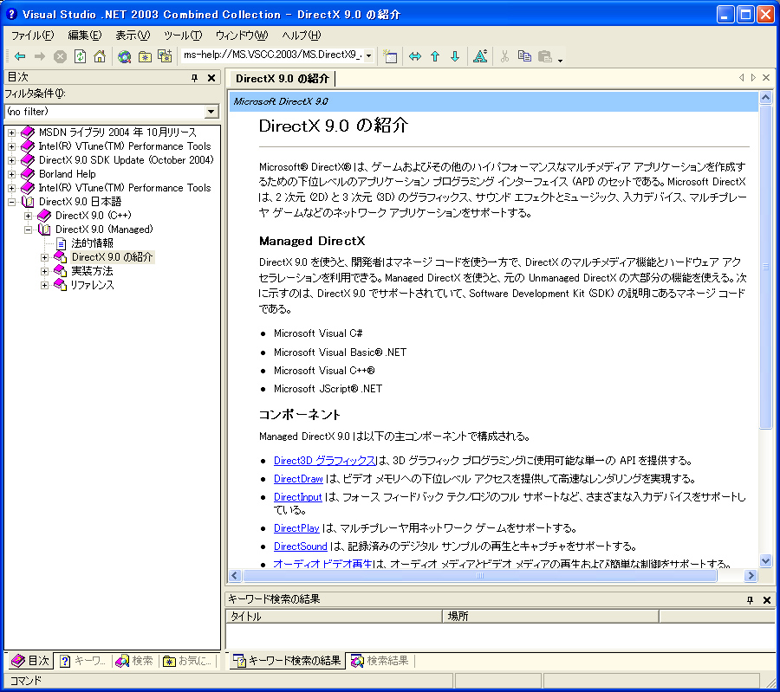Expand MSDN ライブラリ 2004 年 10月リリース node
780x692 pixels.
(11, 133)
